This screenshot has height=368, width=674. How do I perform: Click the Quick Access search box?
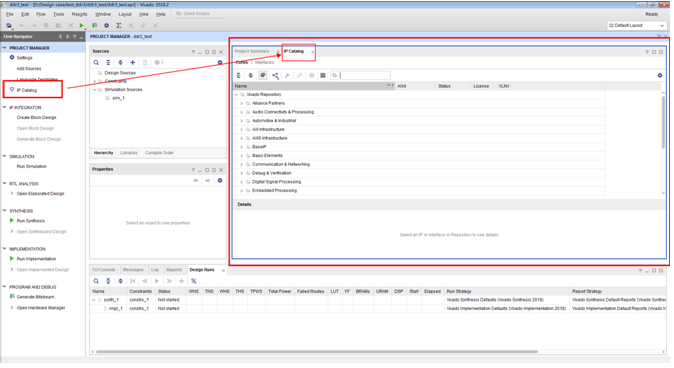click(200, 14)
